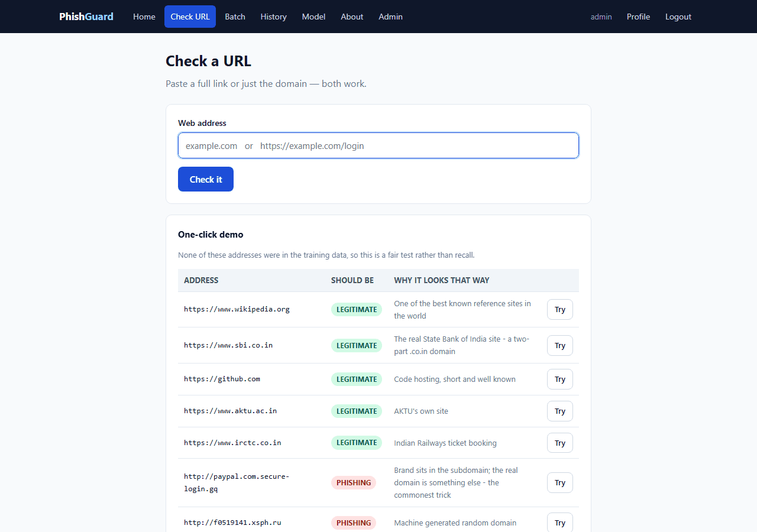Open the Batch page
Screen dimensions: 757x532
click(x=235, y=17)
